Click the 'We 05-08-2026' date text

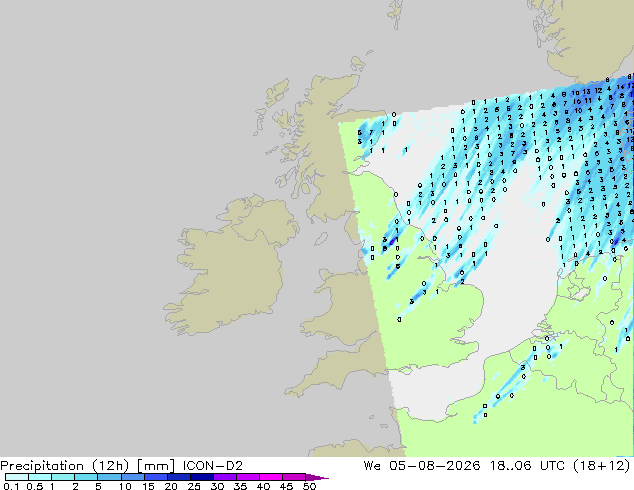point(422,466)
